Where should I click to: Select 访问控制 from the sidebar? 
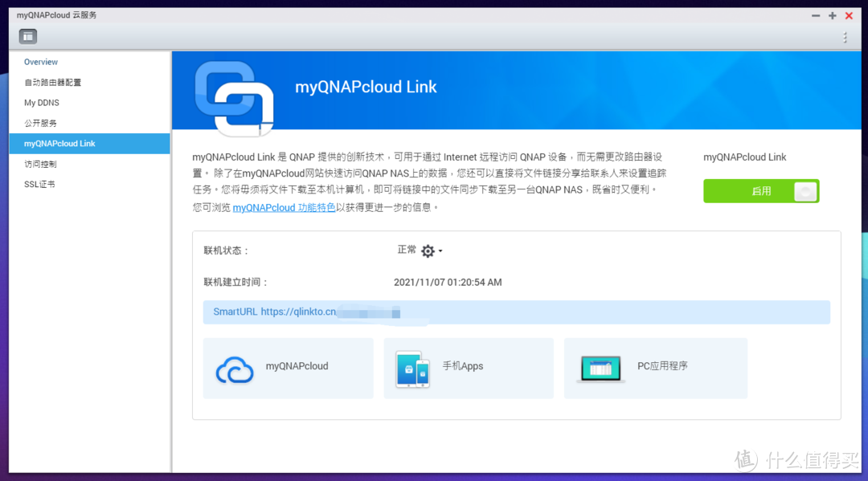click(x=40, y=163)
